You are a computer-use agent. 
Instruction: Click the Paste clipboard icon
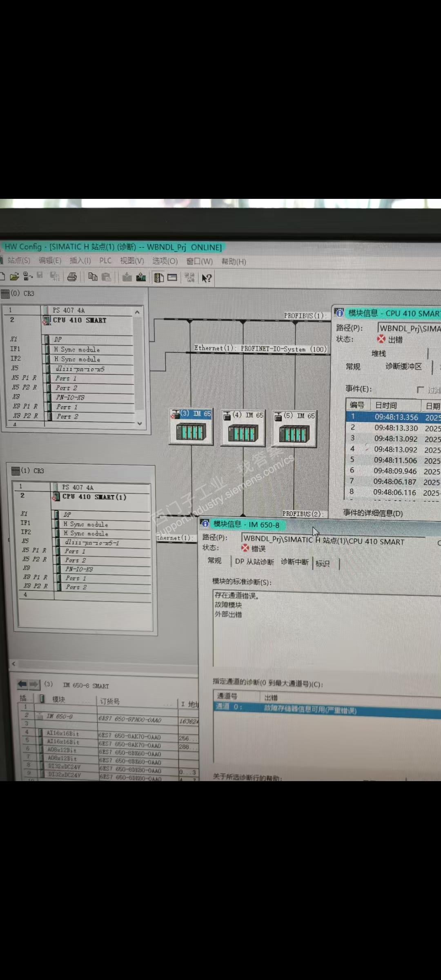106,277
